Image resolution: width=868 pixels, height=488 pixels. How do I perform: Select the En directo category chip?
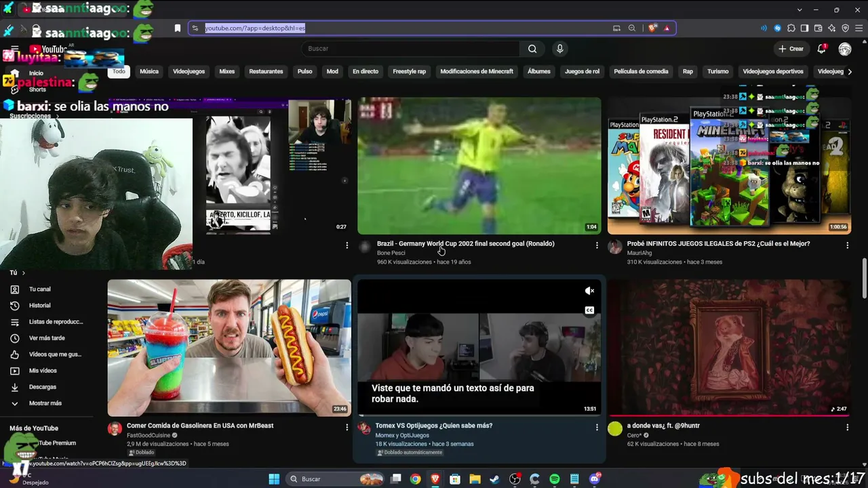tap(366, 71)
